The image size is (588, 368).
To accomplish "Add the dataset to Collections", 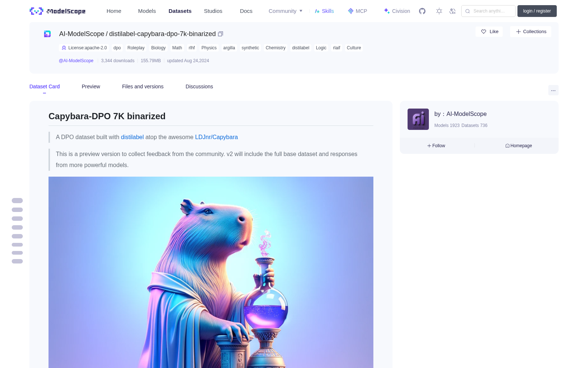I will tap(531, 32).
